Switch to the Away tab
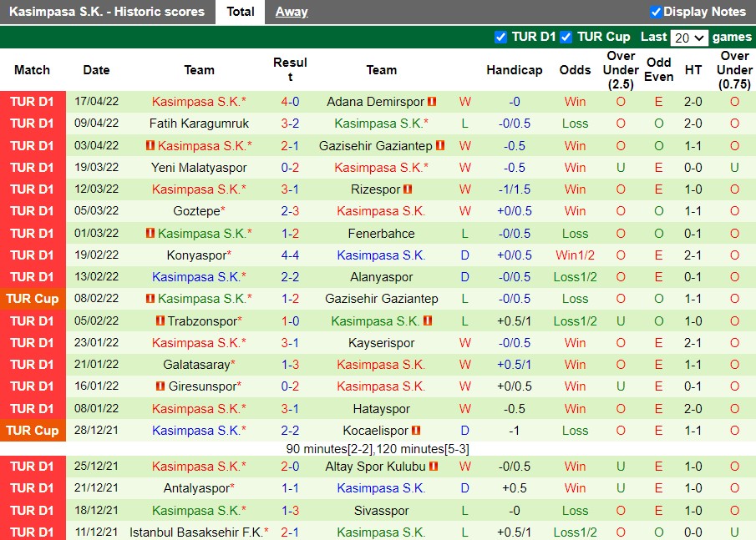Screen dimensions: 756x540 click(291, 12)
